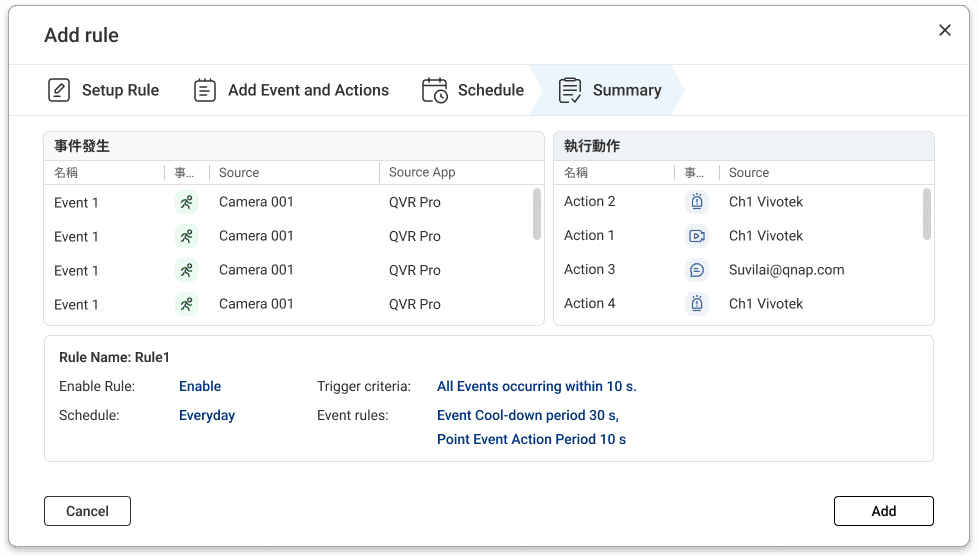Click the Add Event and Actions icon
Viewport: 978px width, 558px height.
point(205,90)
